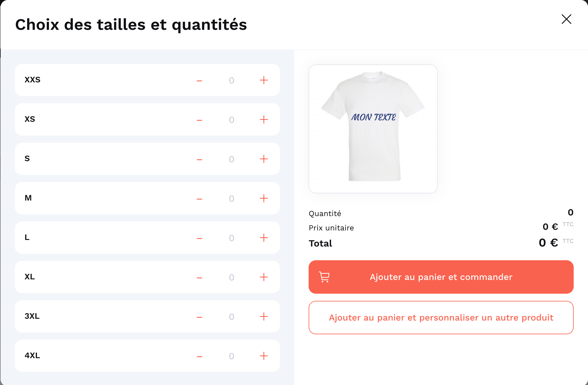Decrease the XXS quantity with minus

(x=199, y=80)
